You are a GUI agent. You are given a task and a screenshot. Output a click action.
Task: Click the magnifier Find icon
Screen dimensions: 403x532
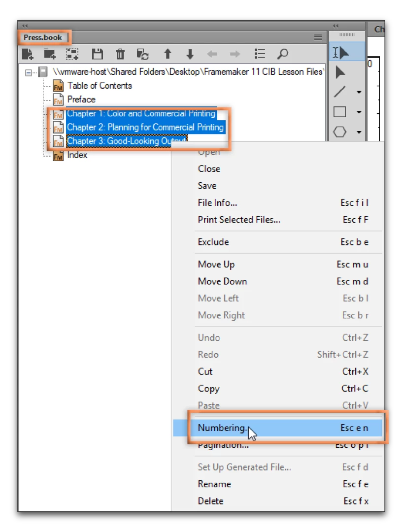point(283,54)
